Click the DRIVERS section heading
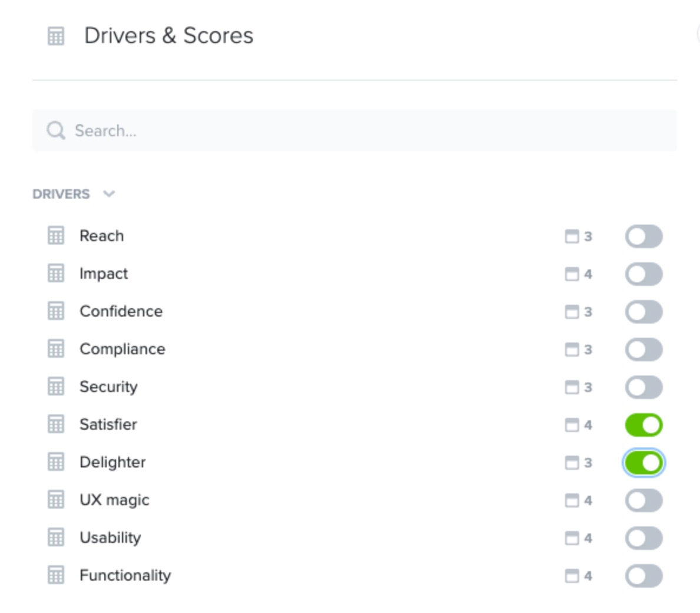This screenshot has width=700, height=613. point(61,194)
